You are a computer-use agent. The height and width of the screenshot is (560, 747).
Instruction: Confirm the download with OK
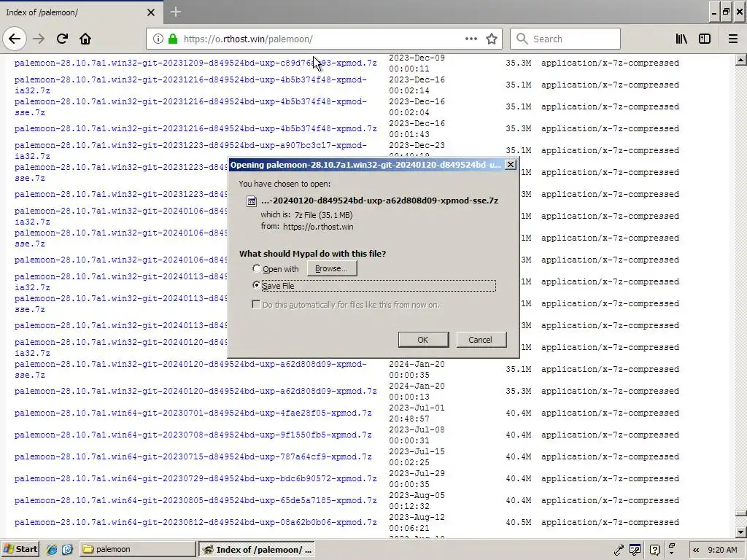[x=423, y=340]
